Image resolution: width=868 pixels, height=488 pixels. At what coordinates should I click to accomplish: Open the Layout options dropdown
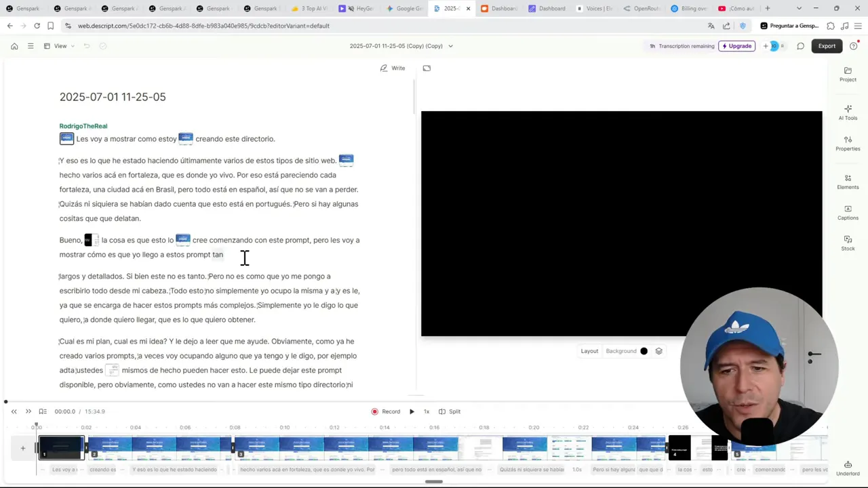click(589, 351)
